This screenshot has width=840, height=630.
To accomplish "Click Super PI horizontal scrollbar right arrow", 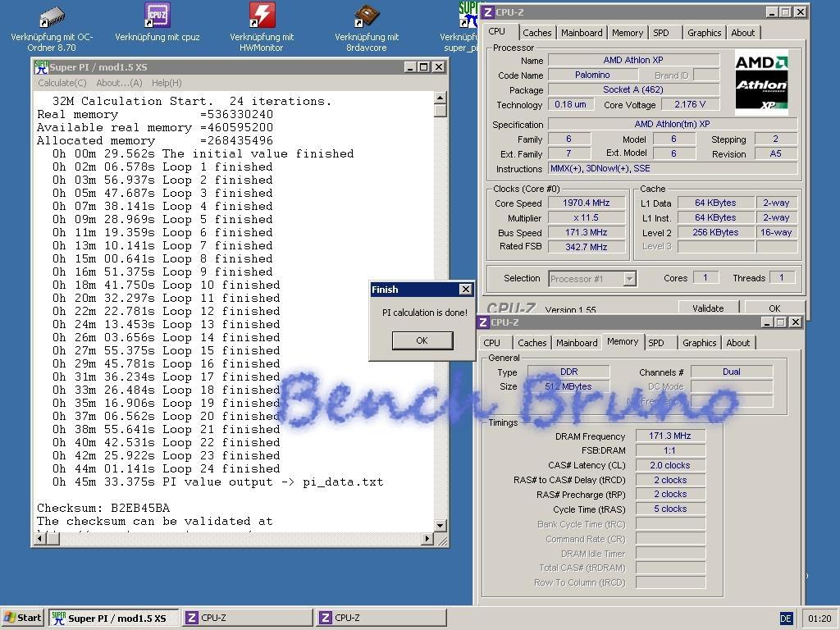I will point(427,538).
